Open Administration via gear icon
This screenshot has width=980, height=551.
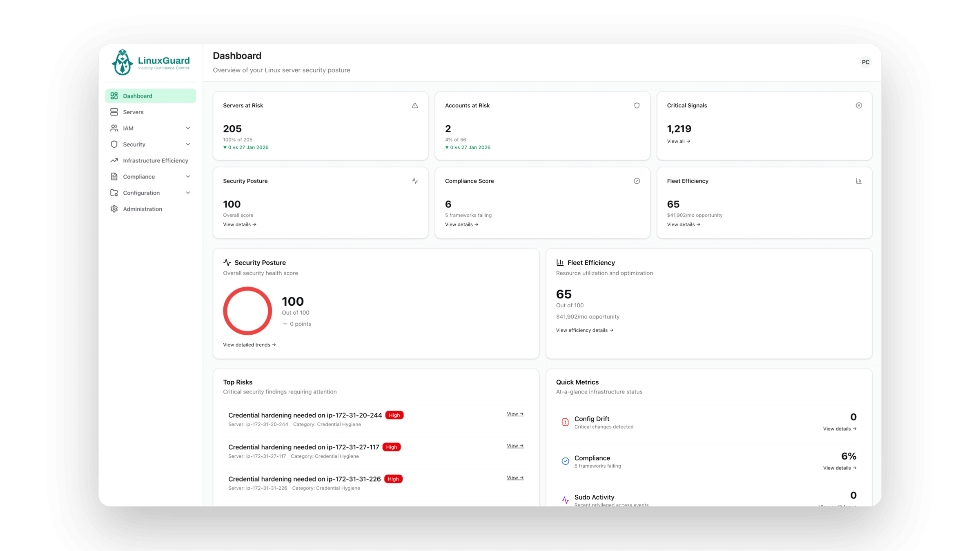[114, 209]
